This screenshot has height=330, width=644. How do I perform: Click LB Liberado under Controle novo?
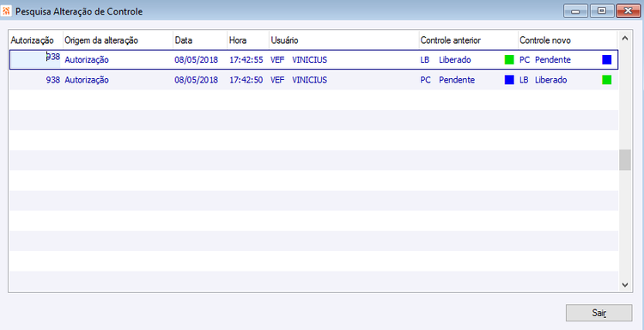(x=543, y=80)
